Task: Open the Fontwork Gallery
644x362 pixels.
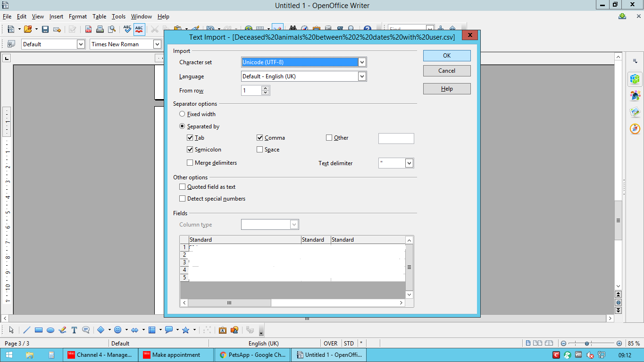Action: (x=222, y=330)
